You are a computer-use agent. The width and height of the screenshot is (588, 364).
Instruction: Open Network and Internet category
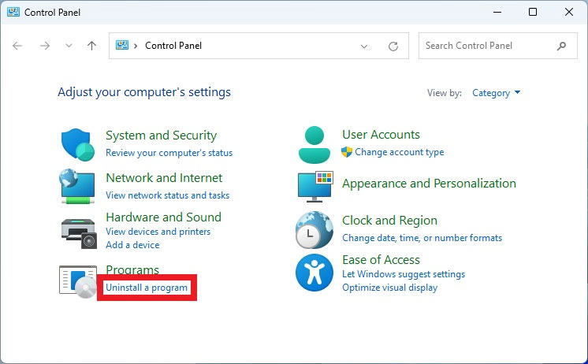(164, 178)
